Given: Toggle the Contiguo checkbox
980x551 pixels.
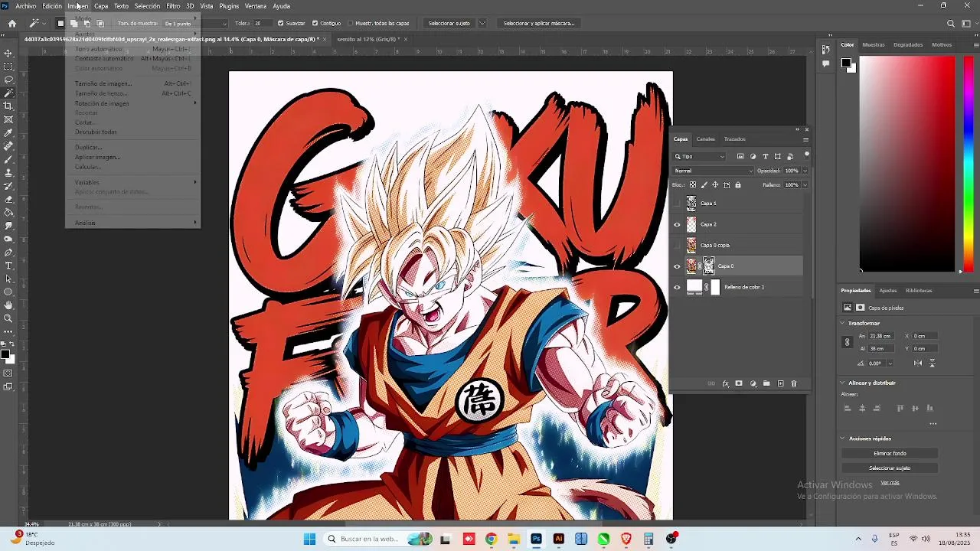Looking at the screenshot, I should (x=315, y=24).
